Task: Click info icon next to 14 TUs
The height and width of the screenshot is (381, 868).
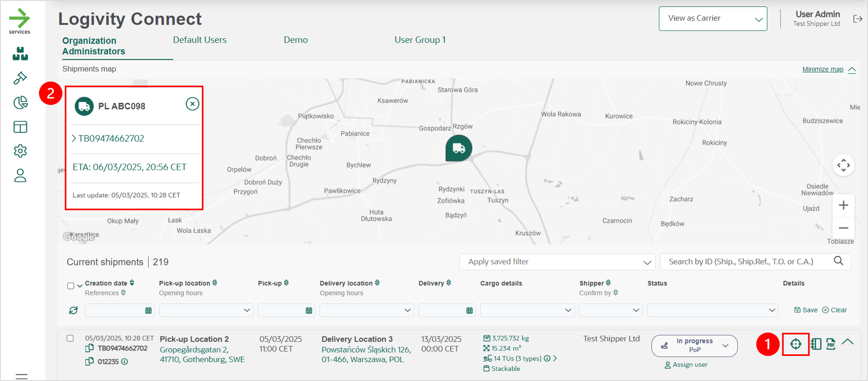Action: (x=547, y=358)
